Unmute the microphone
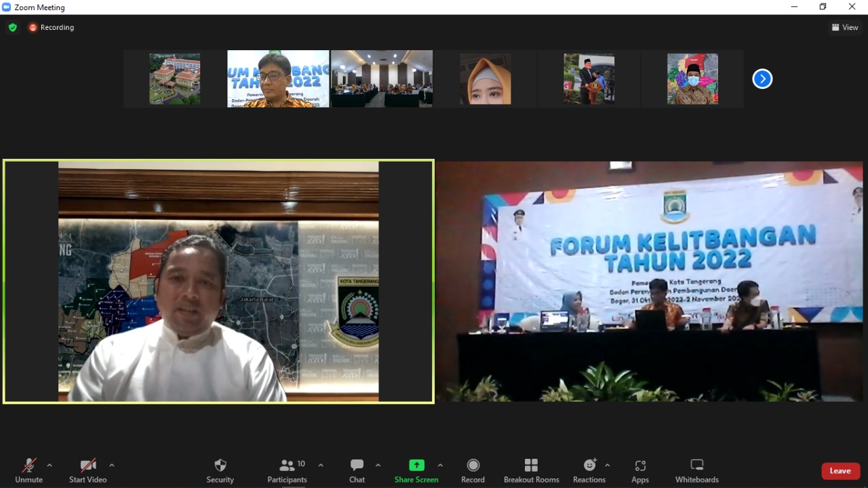The width and height of the screenshot is (868, 488). (28, 470)
